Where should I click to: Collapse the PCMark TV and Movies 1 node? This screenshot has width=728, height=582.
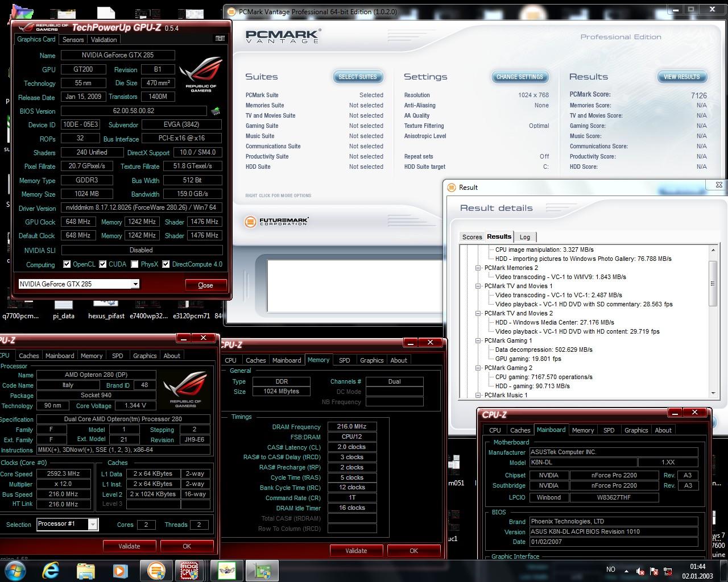click(x=478, y=286)
